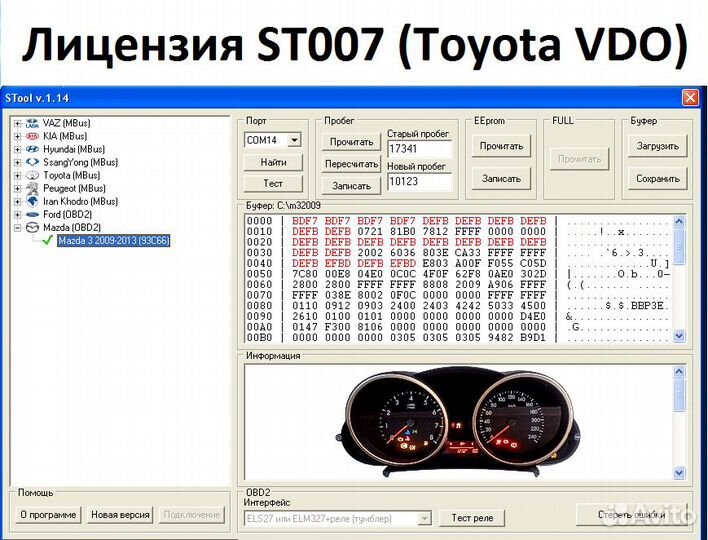
Task: Click hex row address 0010
Action: click(259, 232)
